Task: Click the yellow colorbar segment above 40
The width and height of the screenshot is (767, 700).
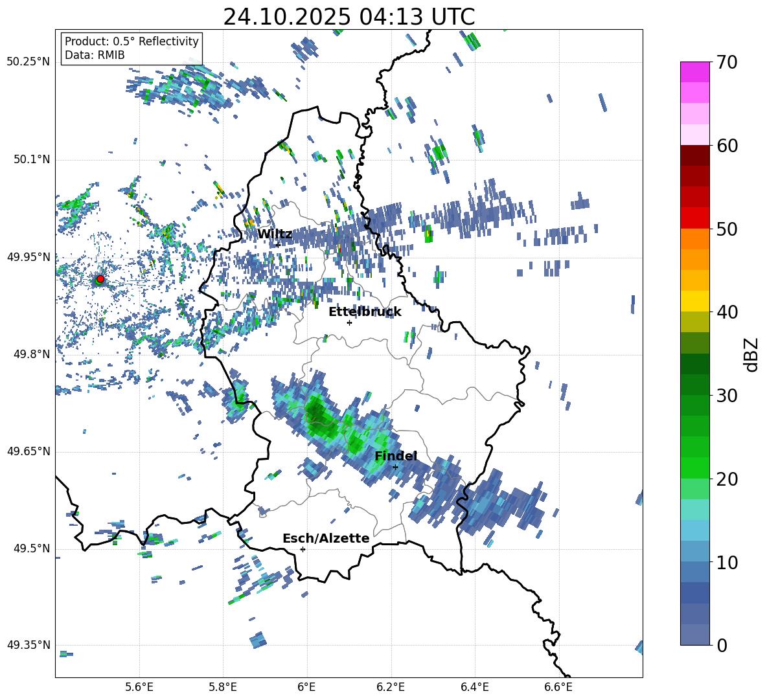Action: [x=694, y=301]
